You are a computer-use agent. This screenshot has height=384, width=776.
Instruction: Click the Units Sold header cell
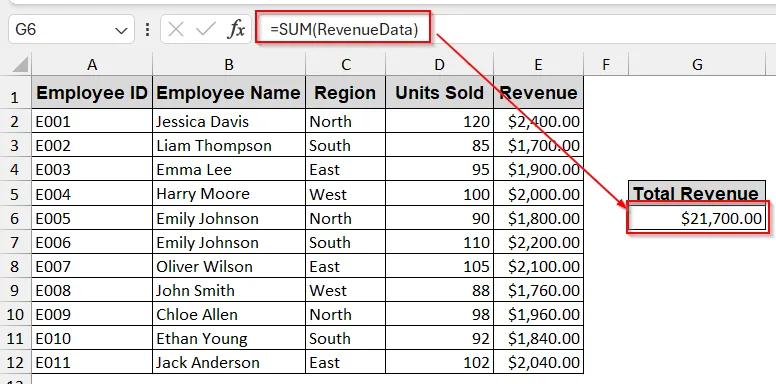(x=439, y=93)
